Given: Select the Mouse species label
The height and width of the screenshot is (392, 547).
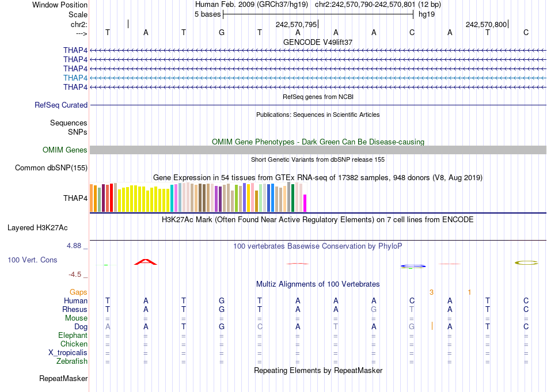Looking at the screenshot, I should (x=76, y=318).
